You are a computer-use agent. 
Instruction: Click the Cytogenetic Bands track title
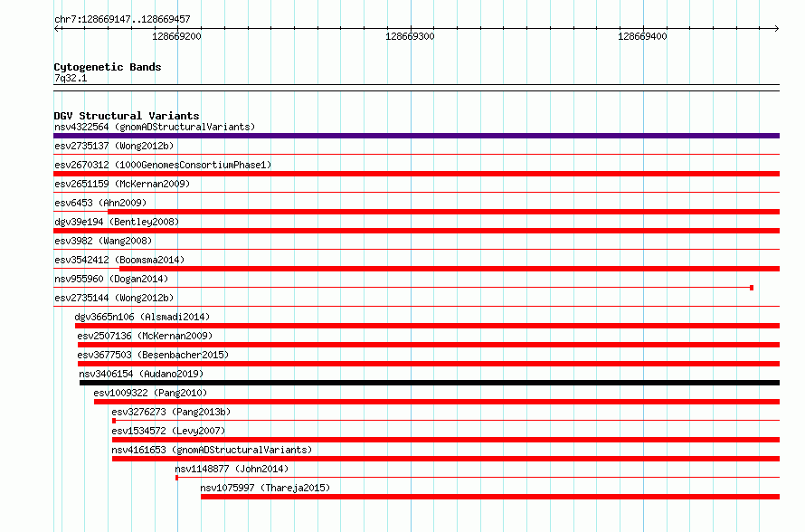click(x=108, y=67)
